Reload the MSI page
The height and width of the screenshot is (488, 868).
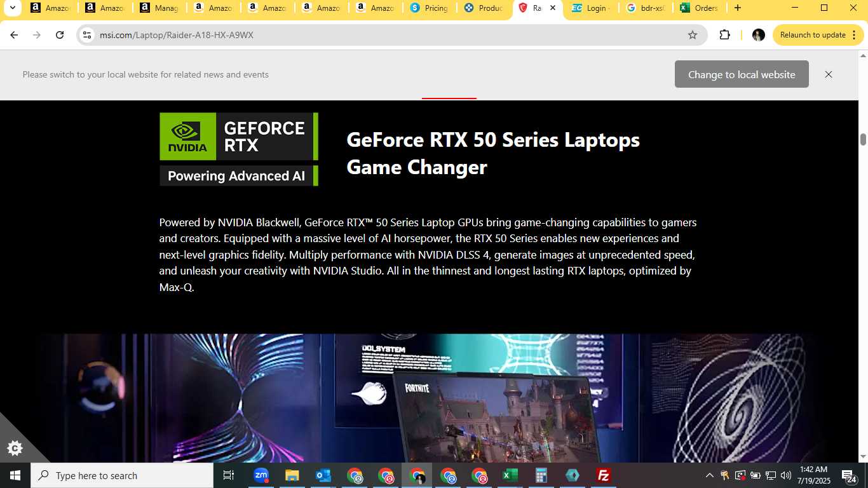60,35
